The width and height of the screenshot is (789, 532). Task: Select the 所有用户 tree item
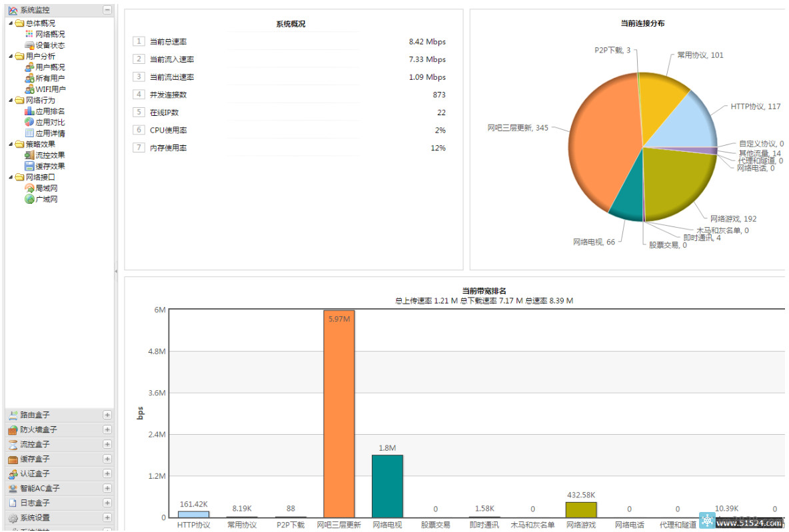pos(50,79)
